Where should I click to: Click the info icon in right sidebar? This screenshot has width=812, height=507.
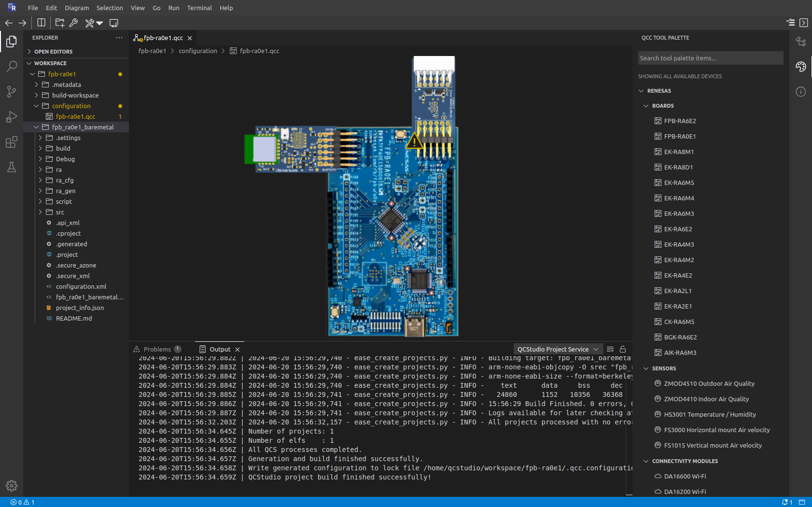pos(801,92)
